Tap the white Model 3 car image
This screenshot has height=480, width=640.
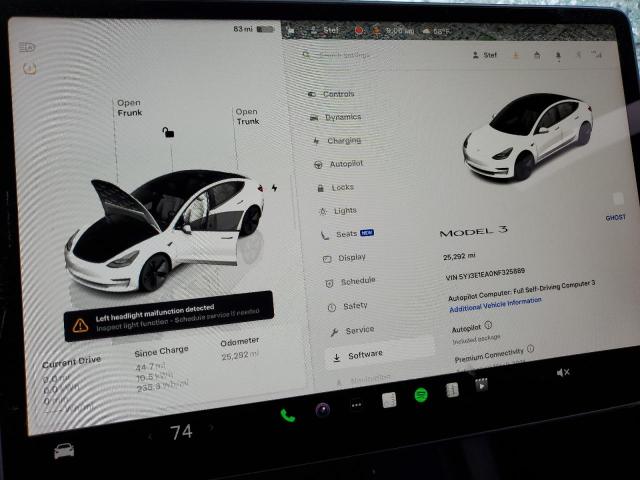point(528,136)
